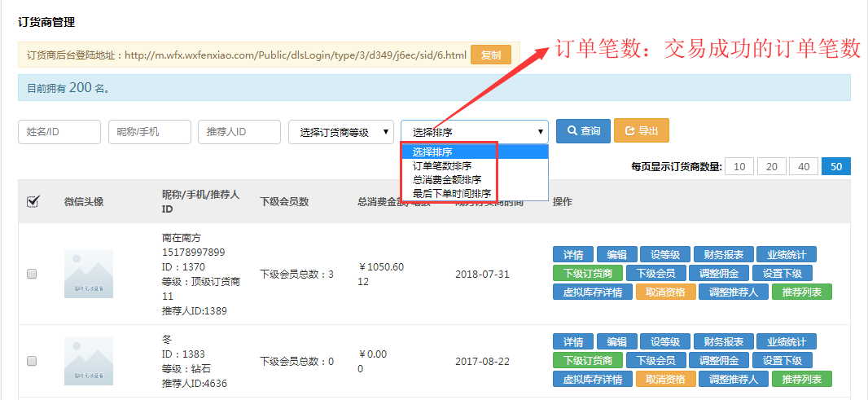Focus the 推荐人ID input field
Image resolution: width=868 pixels, height=400 pixels.
pos(239,132)
